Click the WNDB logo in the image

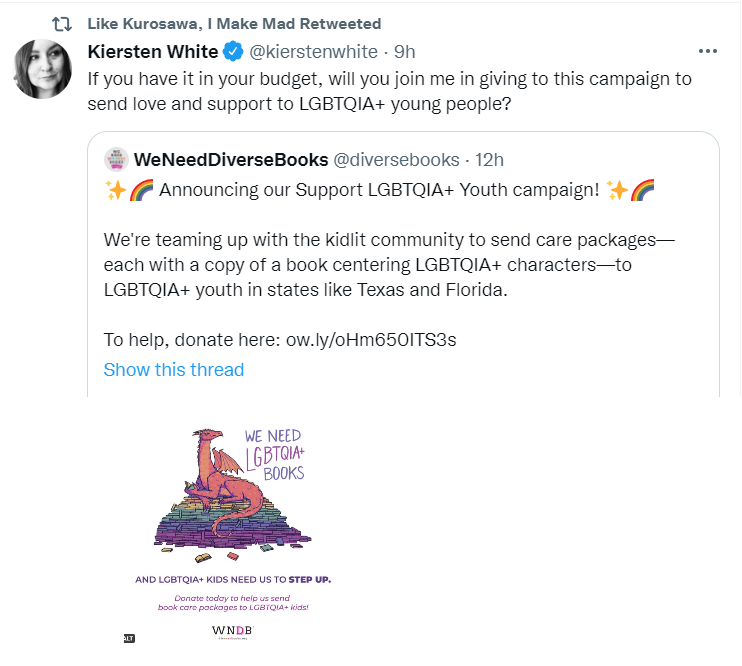pos(232,631)
